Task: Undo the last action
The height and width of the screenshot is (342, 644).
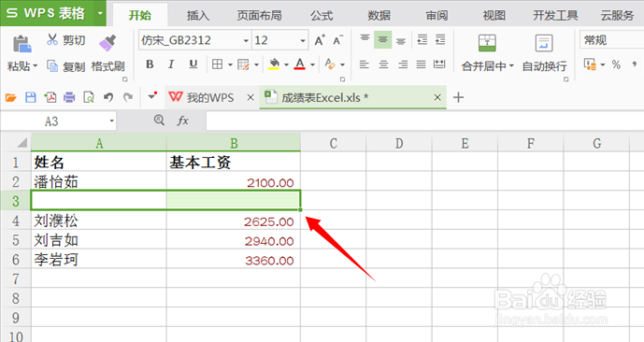Action: (x=108, y=97)
